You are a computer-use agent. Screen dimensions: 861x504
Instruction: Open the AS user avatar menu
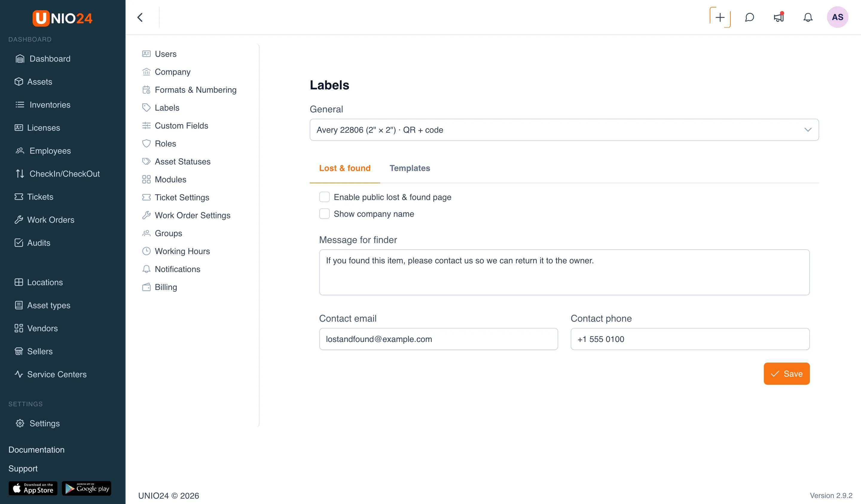coord(837,17)
